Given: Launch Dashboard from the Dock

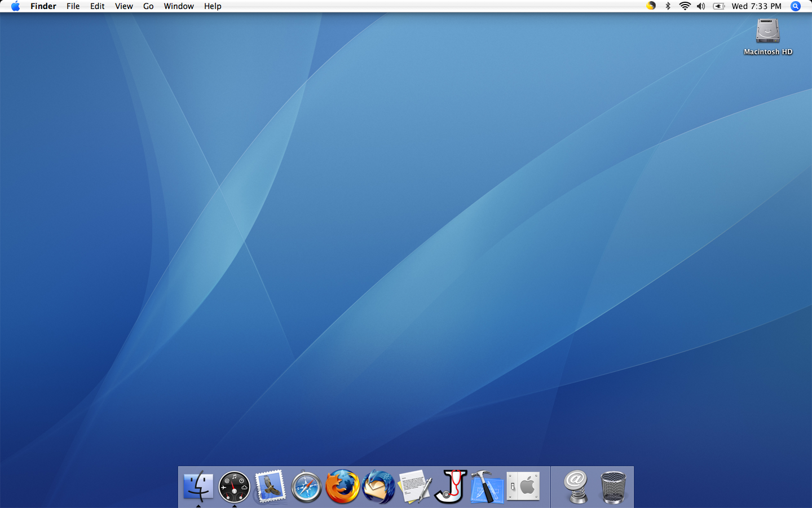Looking at the screenshot, I should (x=234, y=487).
